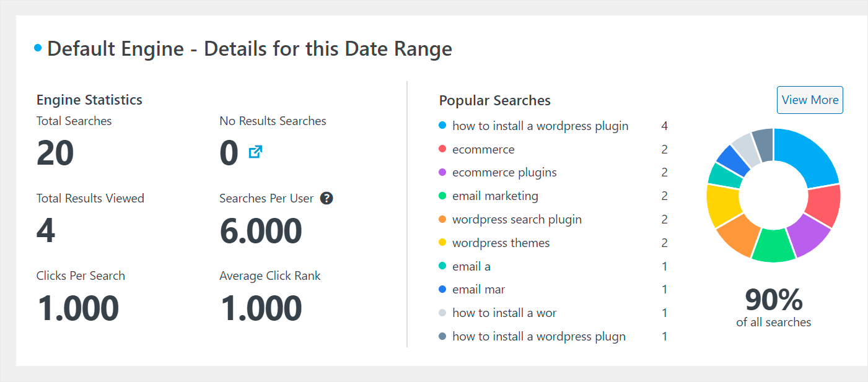The image size is (868, 382).
Task: Open the help tooltip for Searches Per User
Action: click(327, 198)
